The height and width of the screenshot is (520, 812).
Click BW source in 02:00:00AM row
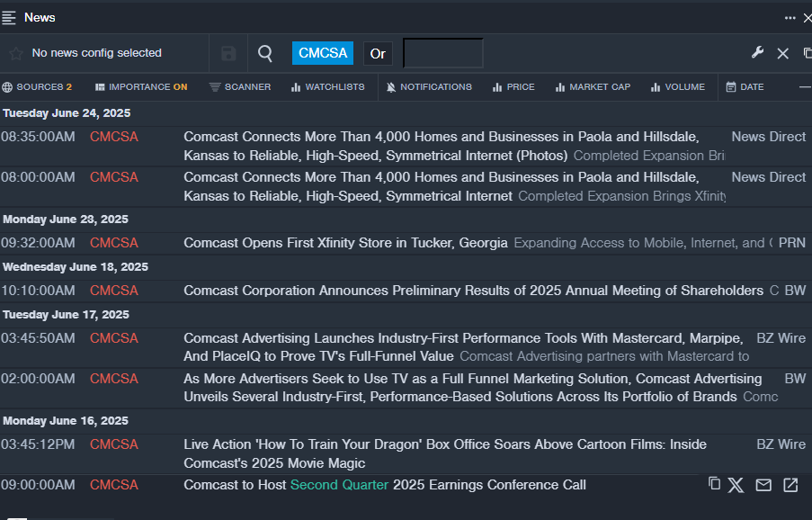[796, 379]
